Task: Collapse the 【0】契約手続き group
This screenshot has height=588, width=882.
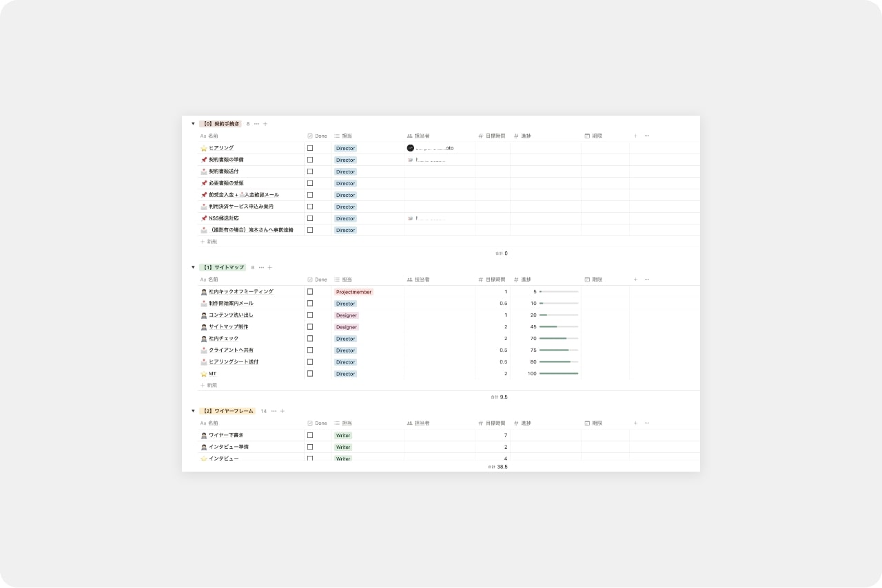Action: pos(193,124)
